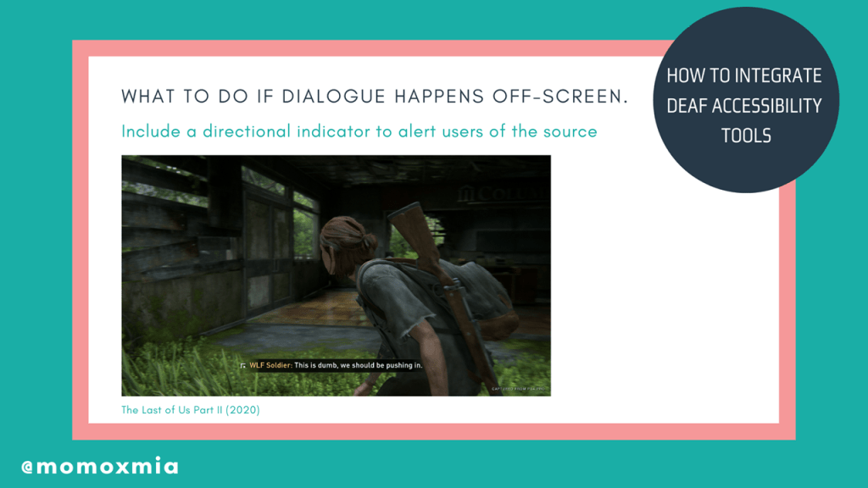This screenshot has height=488, width=868.
Task: Click the character's head in the game screenshot
Action: 346,241
